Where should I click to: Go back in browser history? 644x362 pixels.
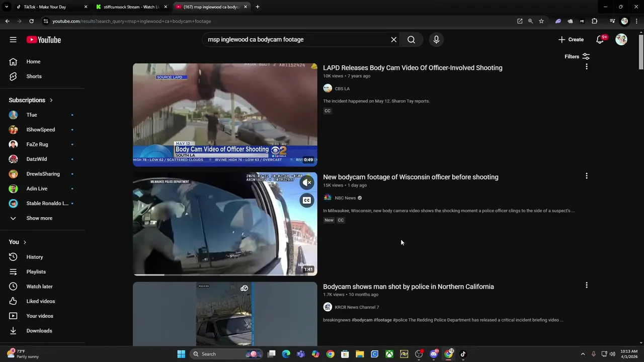pos(7,21)
